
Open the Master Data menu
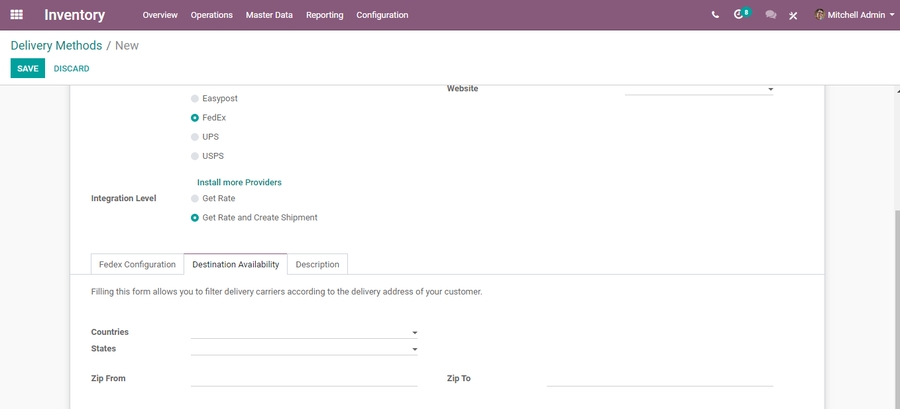[269, 15]
